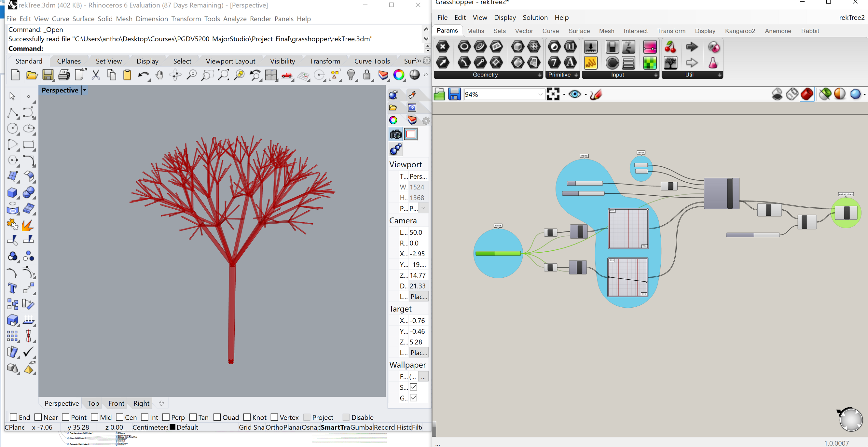The image size is (868, 447).
Task: Click the light bulb Hide objects icon
Action: [x=351, y=75]
